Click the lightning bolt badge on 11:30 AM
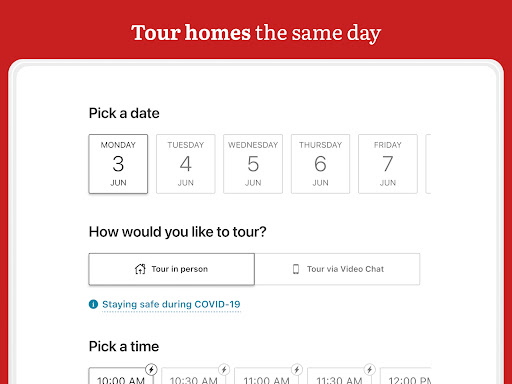 (x=369, y=369)
